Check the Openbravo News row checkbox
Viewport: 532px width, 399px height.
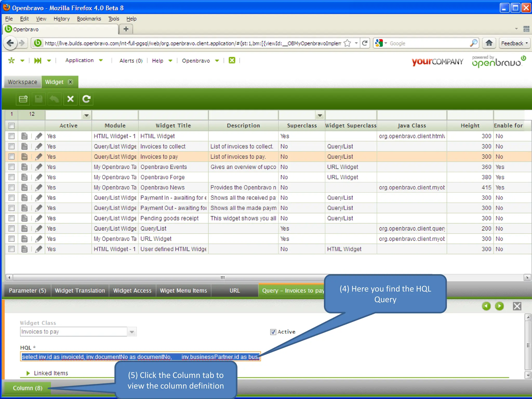(11, 188)
